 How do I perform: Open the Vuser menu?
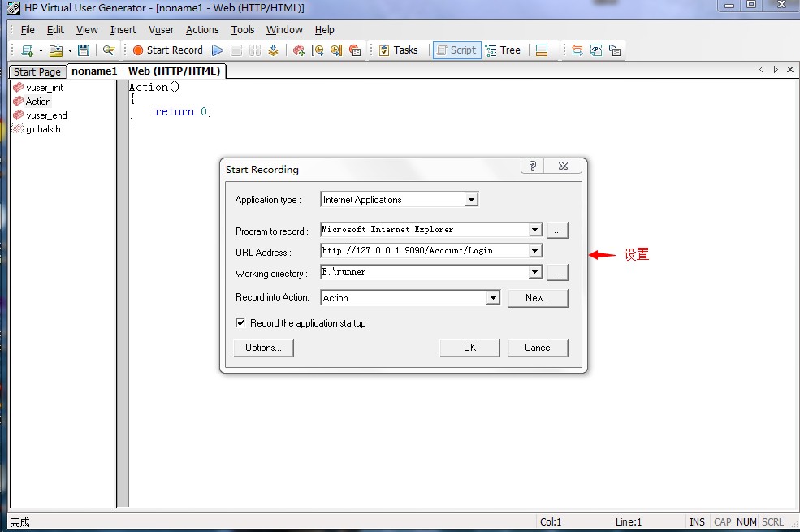[x=162, y=30]
